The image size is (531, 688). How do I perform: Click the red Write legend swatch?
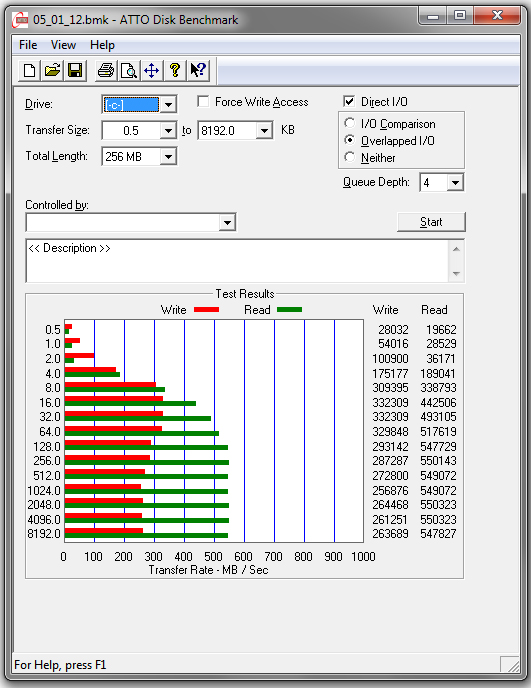tap(206, 310)
